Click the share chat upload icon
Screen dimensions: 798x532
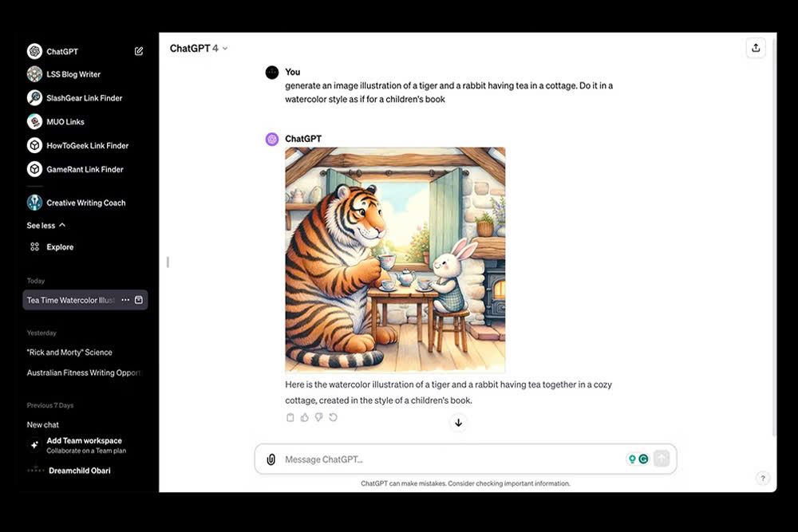[756, 48]
